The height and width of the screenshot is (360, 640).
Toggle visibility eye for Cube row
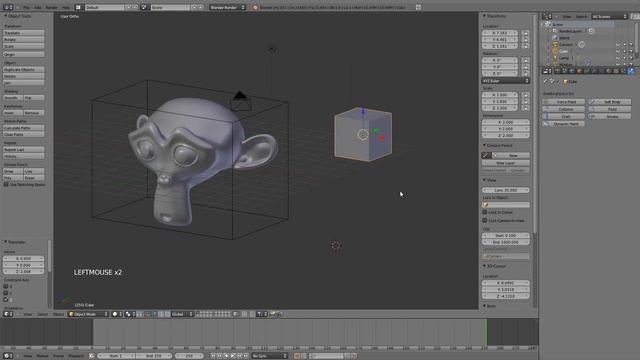[x=618, y=51]
